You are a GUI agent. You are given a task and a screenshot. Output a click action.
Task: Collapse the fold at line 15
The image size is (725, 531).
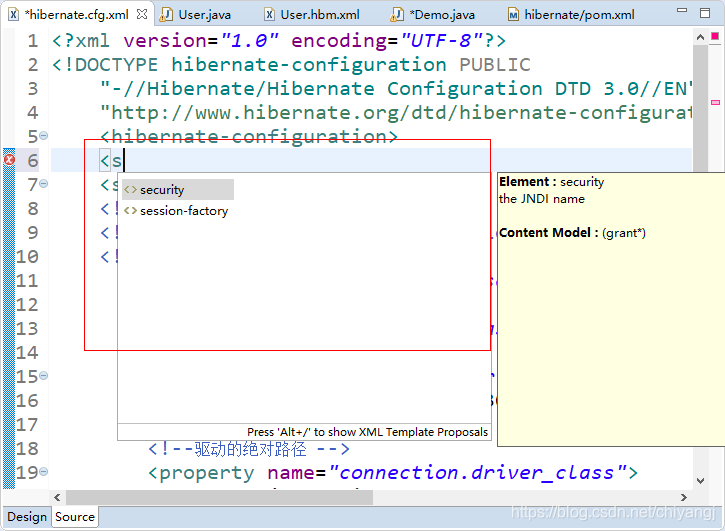click(x=43, y=376)
